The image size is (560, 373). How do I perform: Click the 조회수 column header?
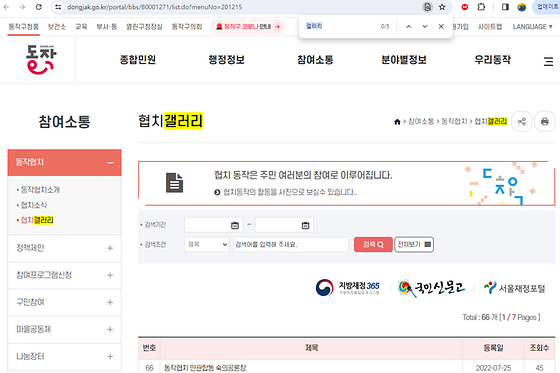(x=539, y=348)
